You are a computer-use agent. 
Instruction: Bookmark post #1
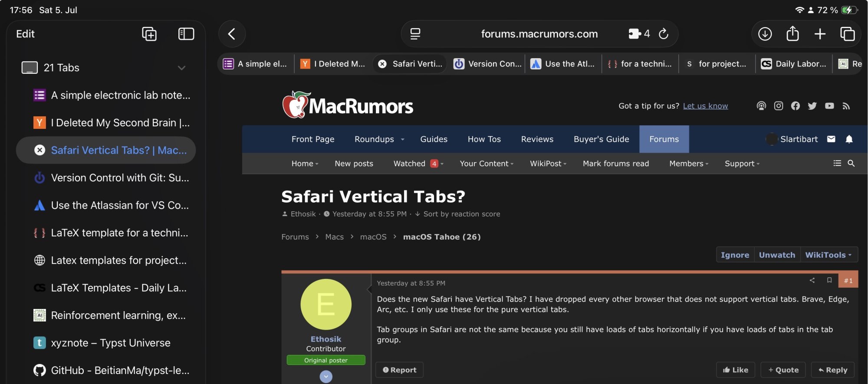pyautogui.click(x=829, y=280)
